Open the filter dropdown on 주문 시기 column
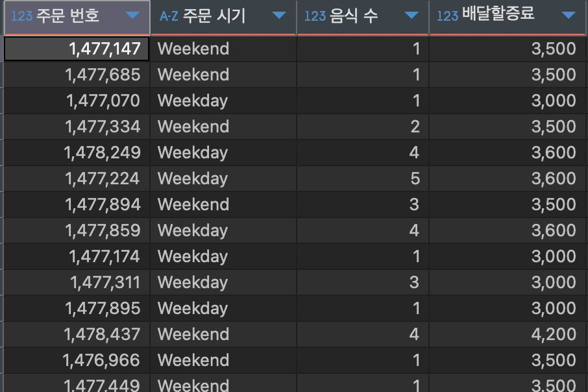 [x=279, y=16]
